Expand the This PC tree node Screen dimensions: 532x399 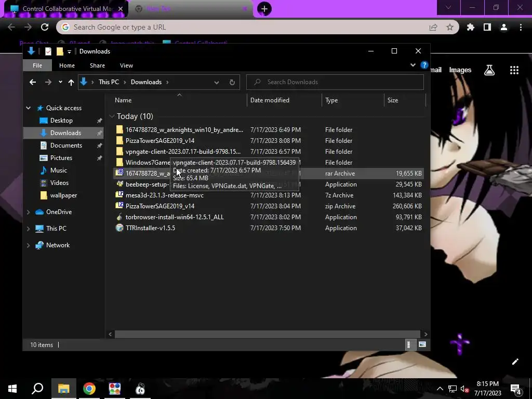click(29, 229)
